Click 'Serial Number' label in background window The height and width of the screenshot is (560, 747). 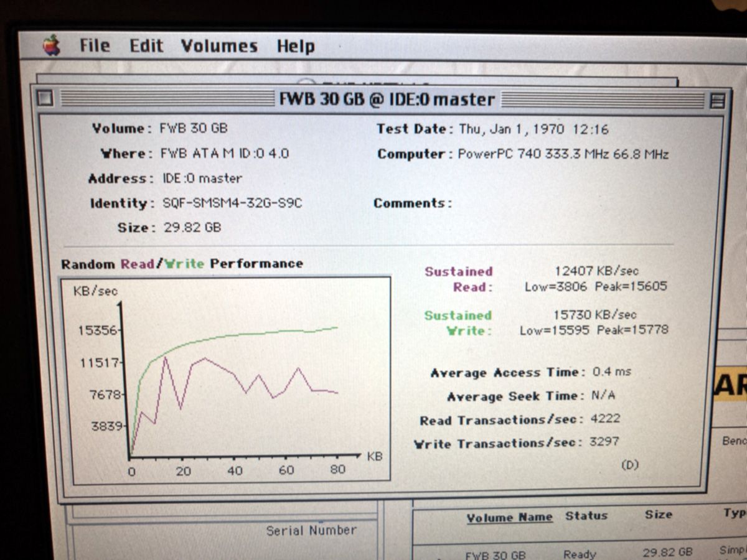pos(311,531)
